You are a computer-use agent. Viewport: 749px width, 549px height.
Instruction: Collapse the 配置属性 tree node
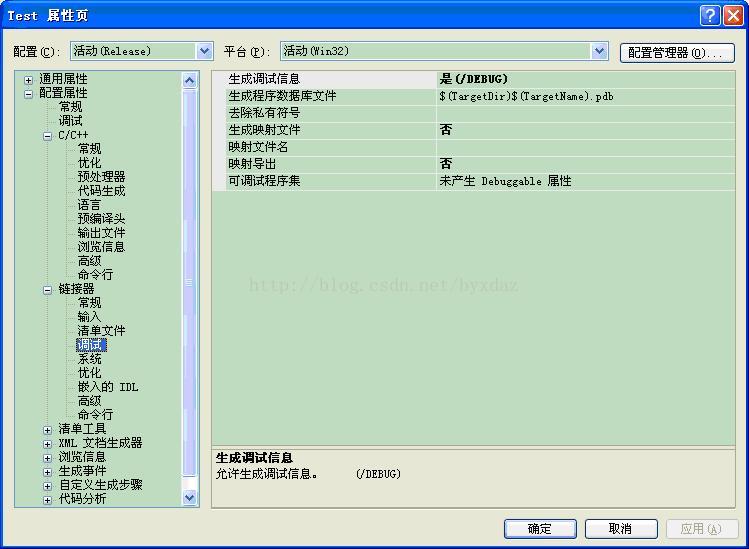click(x=28, y=94)
